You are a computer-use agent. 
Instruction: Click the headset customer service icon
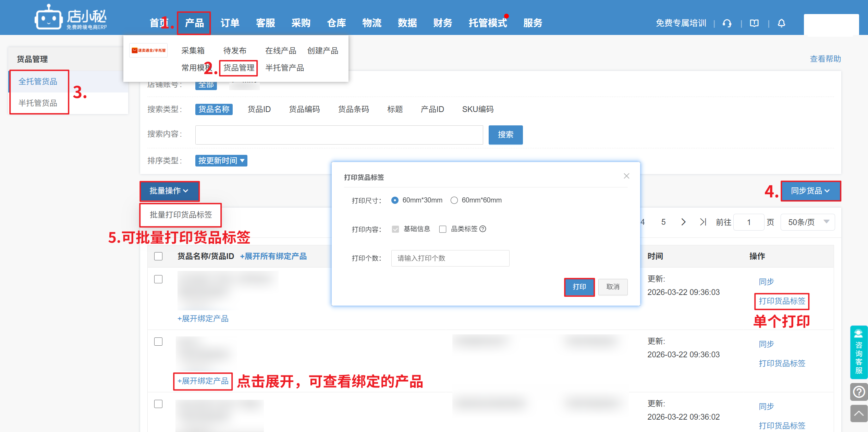click(727, 23)
